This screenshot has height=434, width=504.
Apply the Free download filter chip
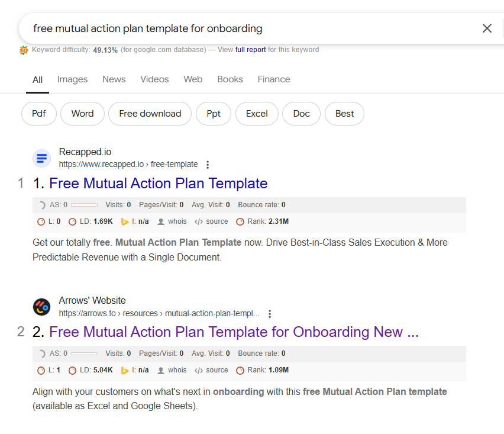click(x=150, y=114)
